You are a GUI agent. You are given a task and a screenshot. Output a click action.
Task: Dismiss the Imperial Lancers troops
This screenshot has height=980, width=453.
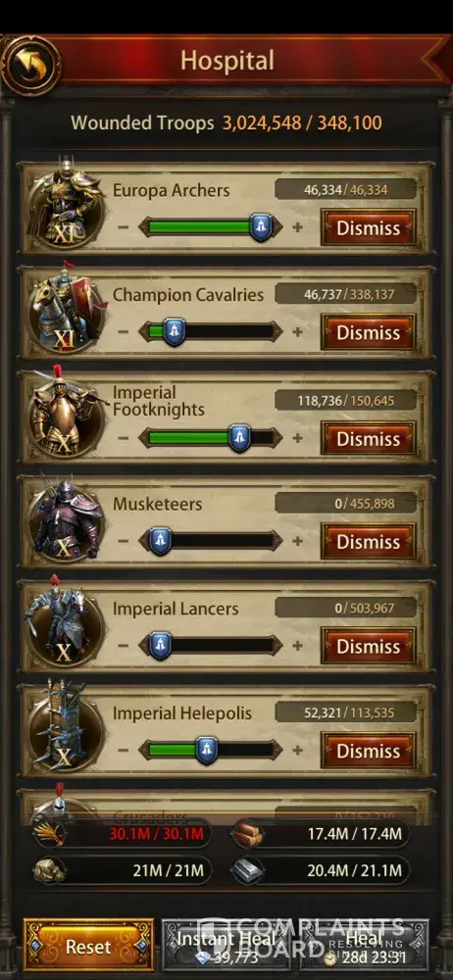368,646
